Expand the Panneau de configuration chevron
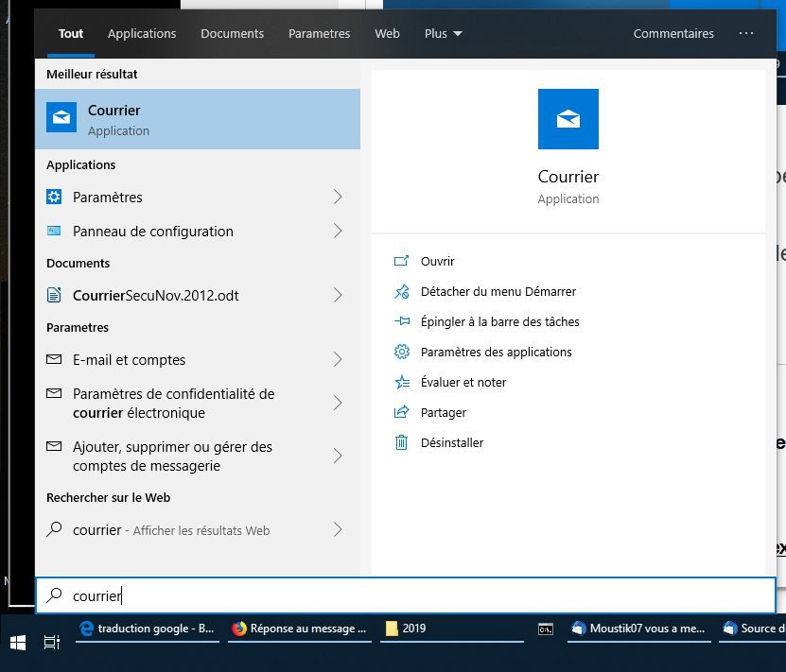 338,231
